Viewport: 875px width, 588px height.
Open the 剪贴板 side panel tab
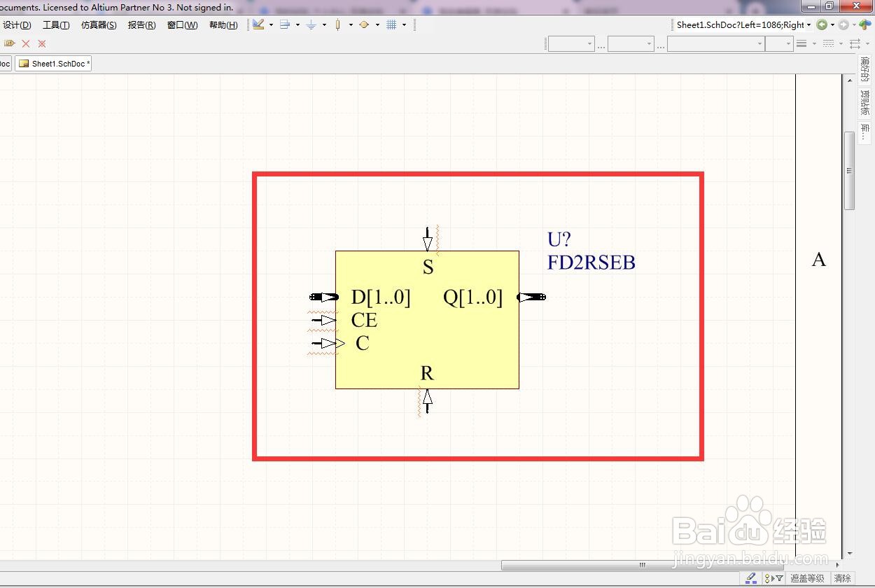[x=865, y=102]
